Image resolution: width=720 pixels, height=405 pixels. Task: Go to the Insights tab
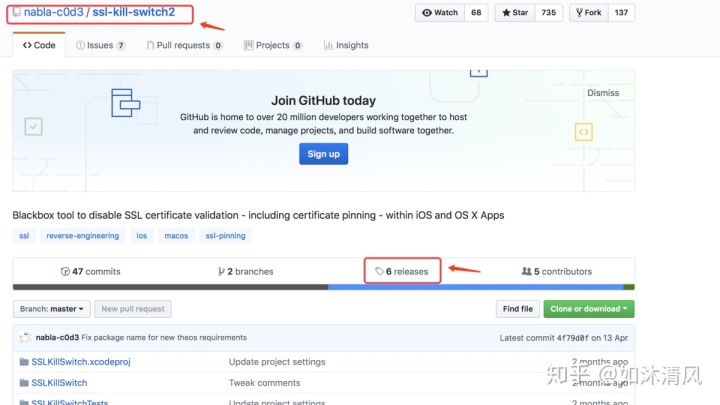[346, 45]
